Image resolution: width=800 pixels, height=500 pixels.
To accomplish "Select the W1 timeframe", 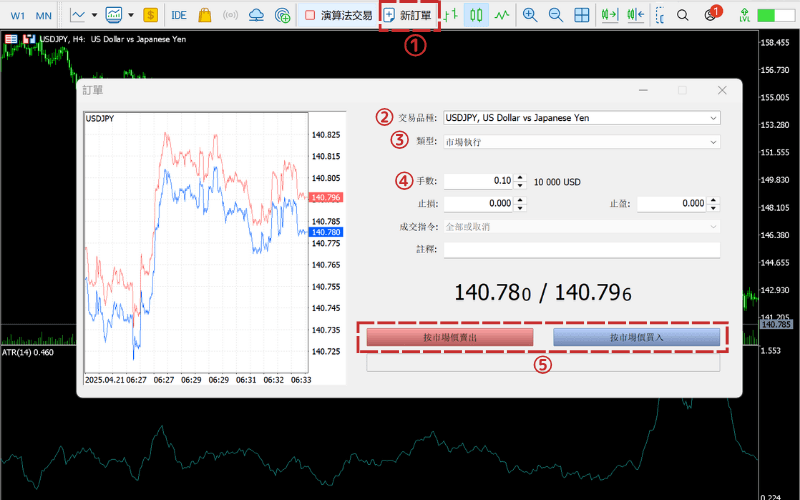I will [18, 15].
